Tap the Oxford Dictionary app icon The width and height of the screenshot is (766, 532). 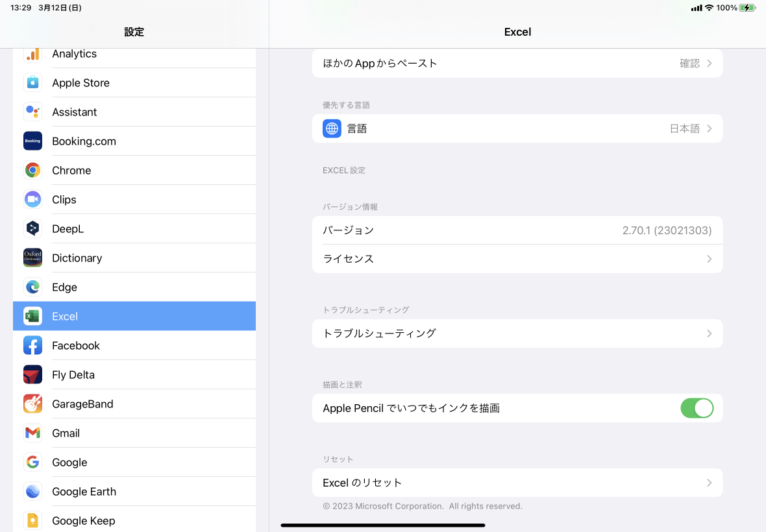(32, 258)
